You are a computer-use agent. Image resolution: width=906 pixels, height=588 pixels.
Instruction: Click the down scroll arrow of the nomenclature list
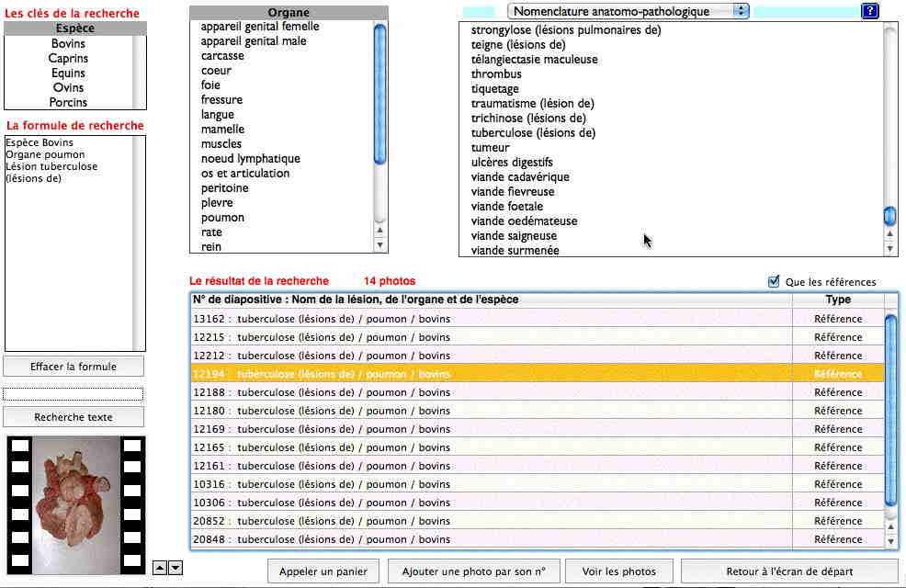click(x=889, y=246)
